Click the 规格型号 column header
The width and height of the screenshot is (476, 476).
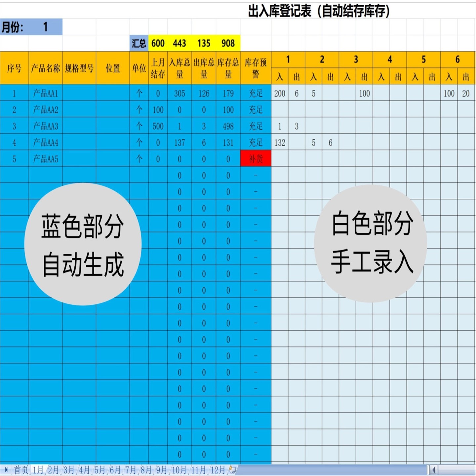coord(79,68)
